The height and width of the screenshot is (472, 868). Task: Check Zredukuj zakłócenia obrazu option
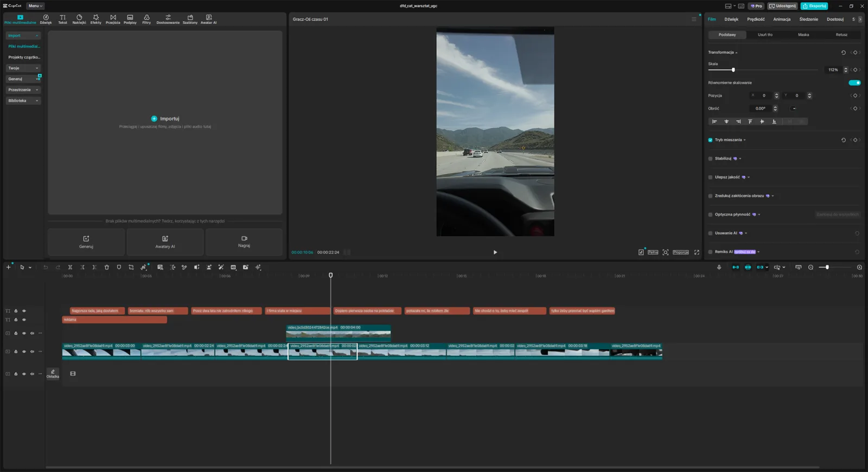point(710,196)
